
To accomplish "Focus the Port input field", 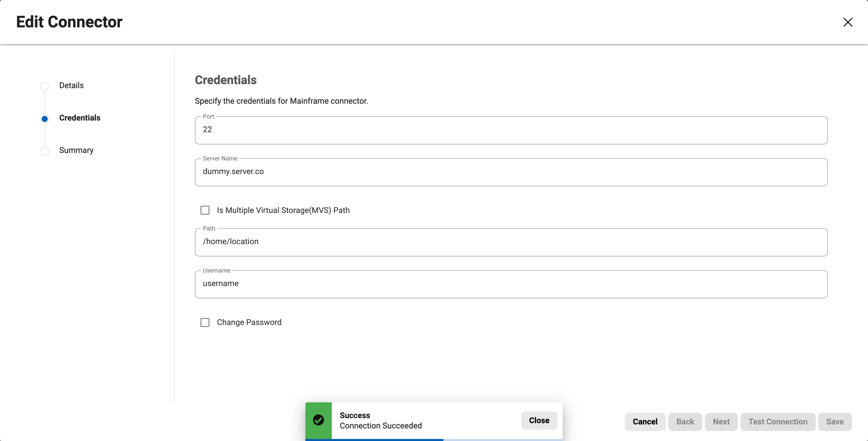I will tap(511, 130).
